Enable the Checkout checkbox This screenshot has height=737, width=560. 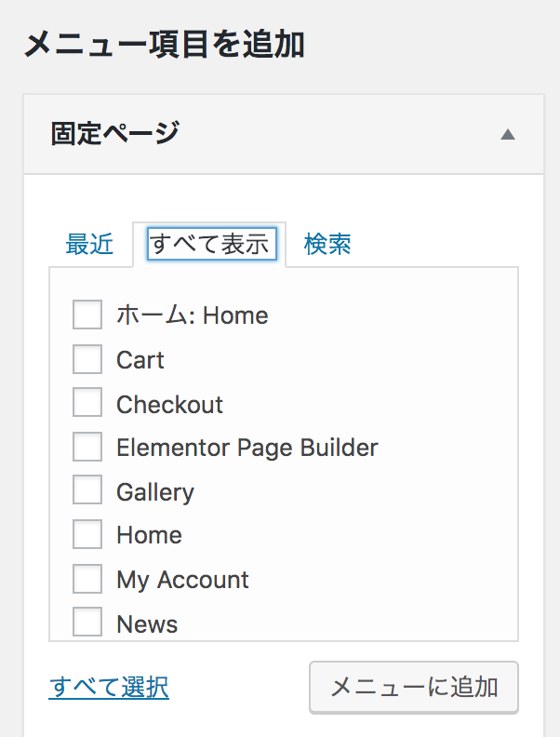pyautogui.click(x=87, y=404)
